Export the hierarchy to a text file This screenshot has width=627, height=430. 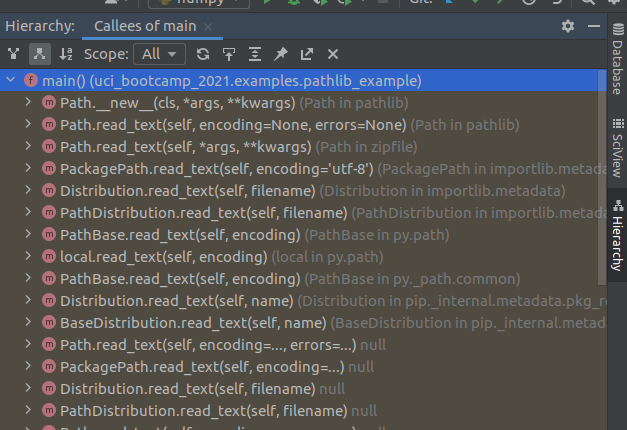pos(307,54)
